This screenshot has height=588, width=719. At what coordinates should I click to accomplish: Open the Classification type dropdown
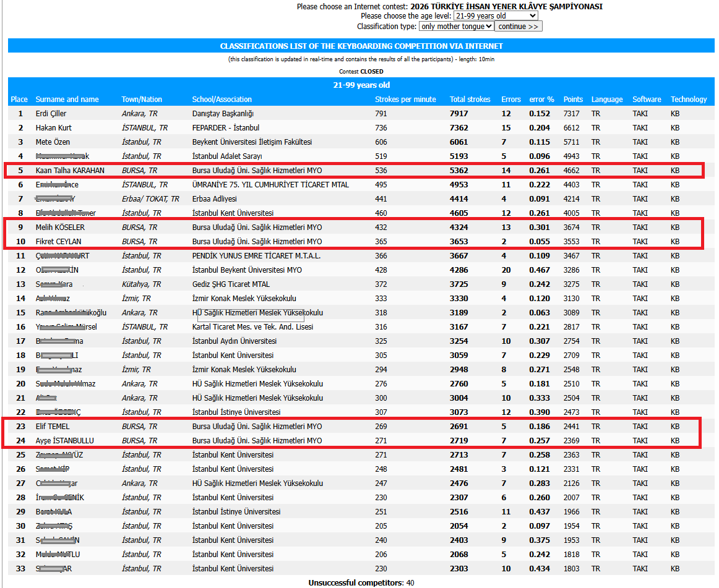click(456, 27)
